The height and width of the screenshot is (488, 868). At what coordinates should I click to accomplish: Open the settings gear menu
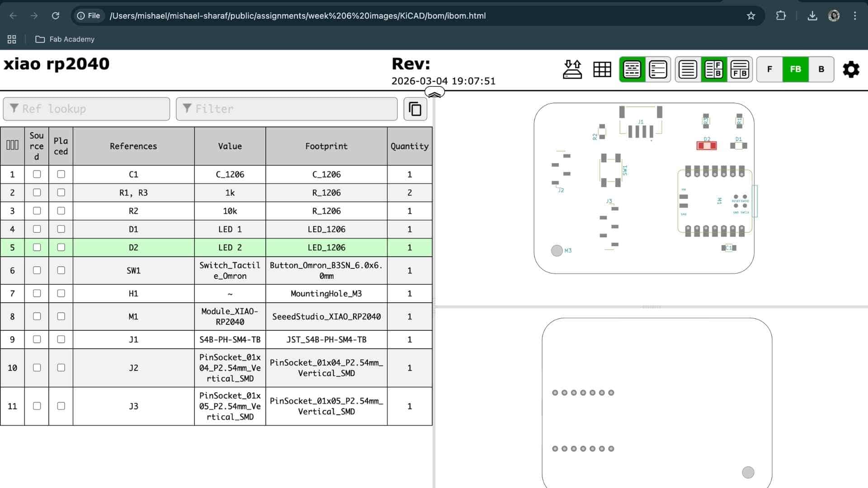[851, 69]
